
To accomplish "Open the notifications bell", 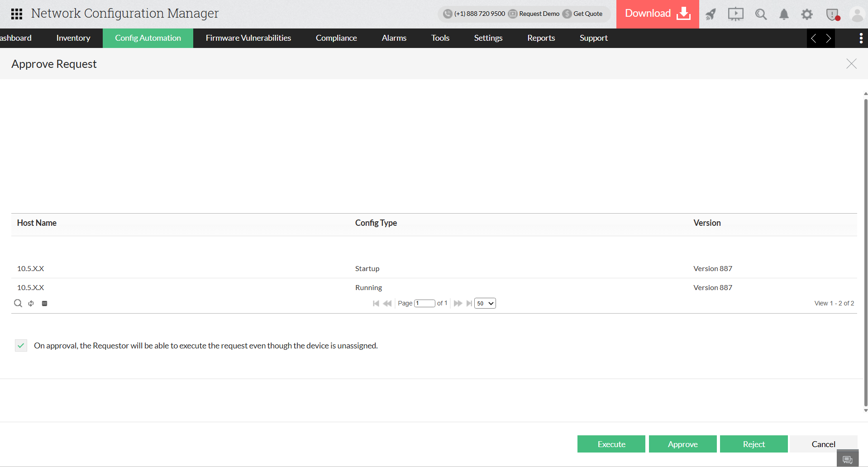I will tap(783, 14).
